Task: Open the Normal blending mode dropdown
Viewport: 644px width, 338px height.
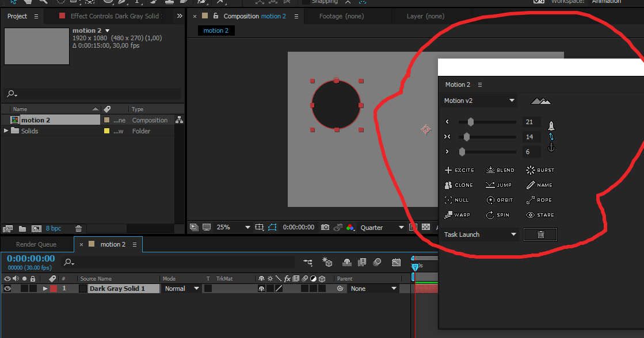Action: pyautogui.click(x=181, y=289)
